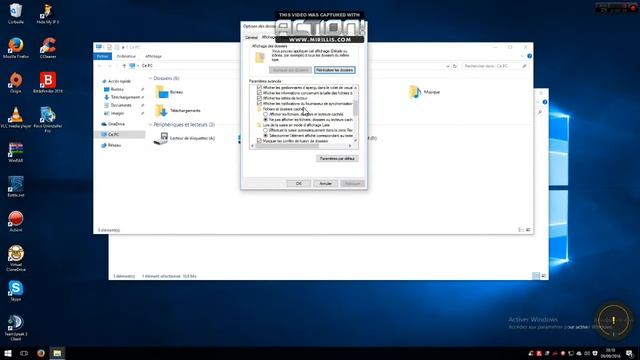Image resolution: width=640 pixels, height=360 pixels.
Task: Expand the Explorer ribbon chevron
Action: point(522,56)
